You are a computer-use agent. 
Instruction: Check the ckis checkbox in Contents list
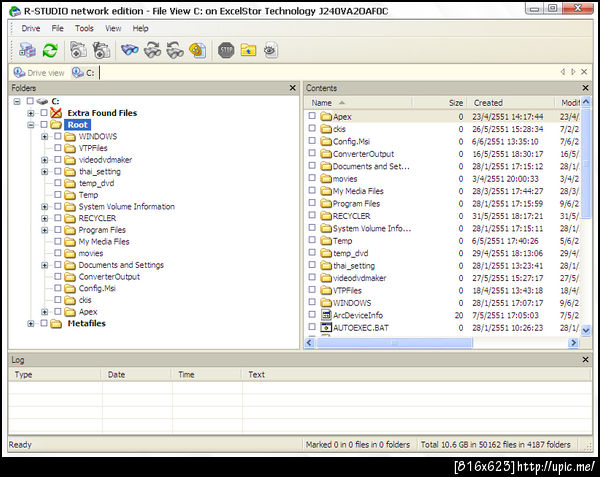pos(312,128)
